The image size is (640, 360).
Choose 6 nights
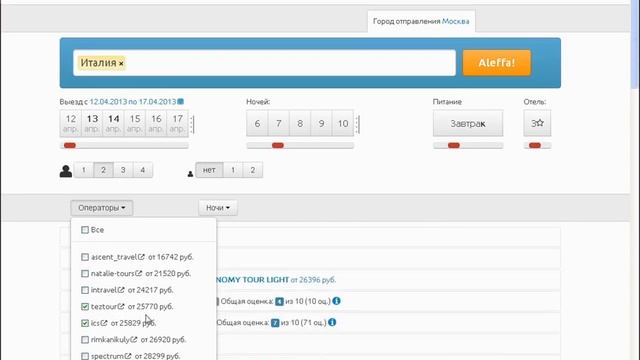(257, 123)
